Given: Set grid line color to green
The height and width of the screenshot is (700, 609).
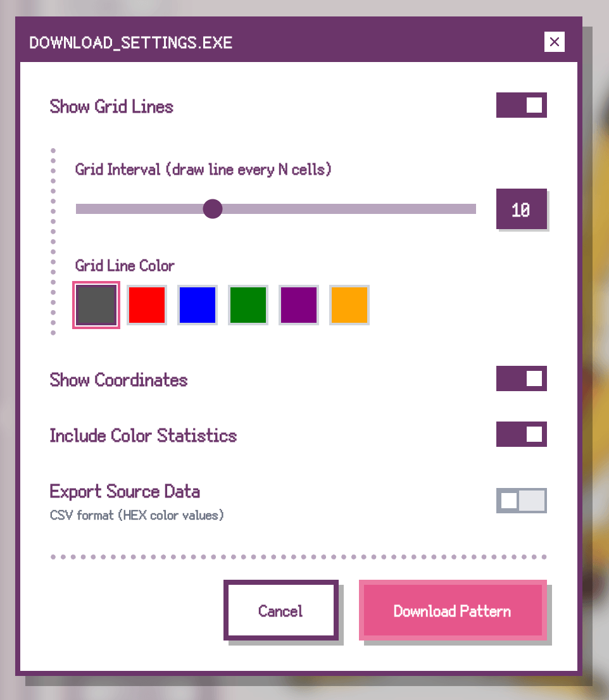Looking at the screenshot, I should pyautogui.click(x=248, y=305).
